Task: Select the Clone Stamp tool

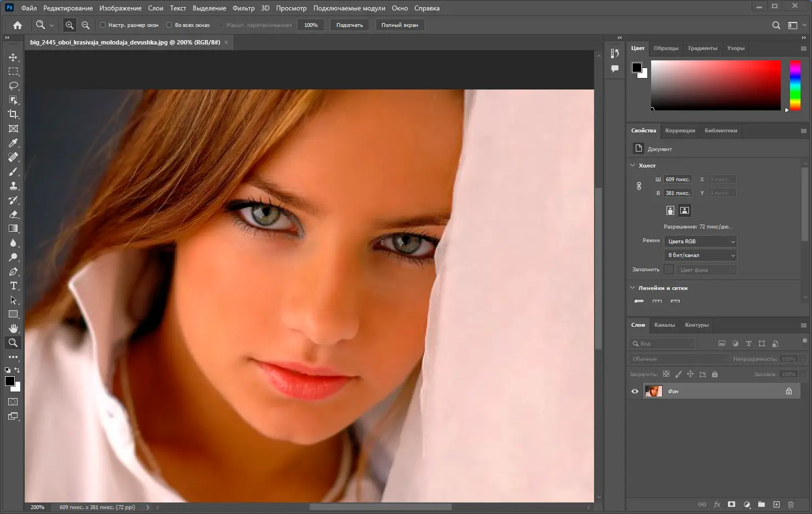Action: (13, 186)
